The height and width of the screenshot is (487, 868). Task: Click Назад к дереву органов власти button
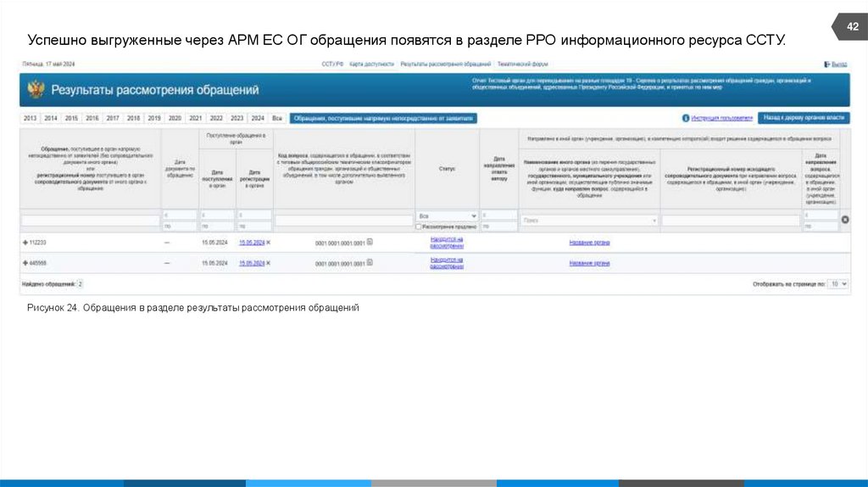(x=804, y=117)
